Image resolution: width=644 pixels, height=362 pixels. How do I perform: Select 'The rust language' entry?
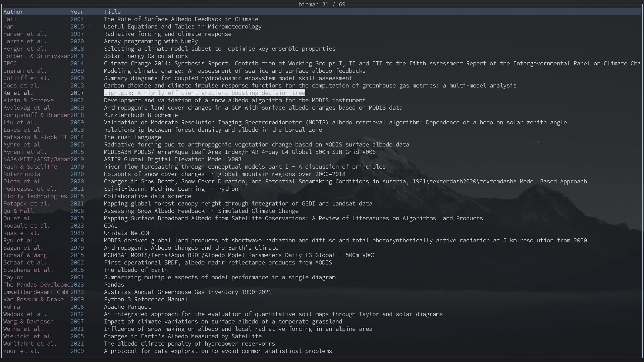132,137
